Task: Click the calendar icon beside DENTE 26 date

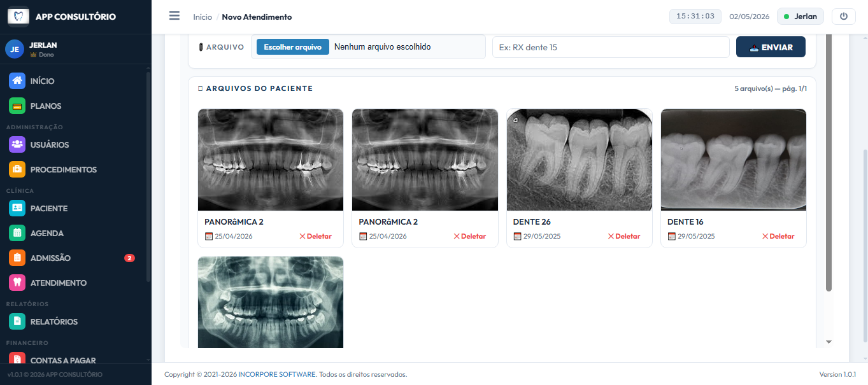Action: (517, 236)
